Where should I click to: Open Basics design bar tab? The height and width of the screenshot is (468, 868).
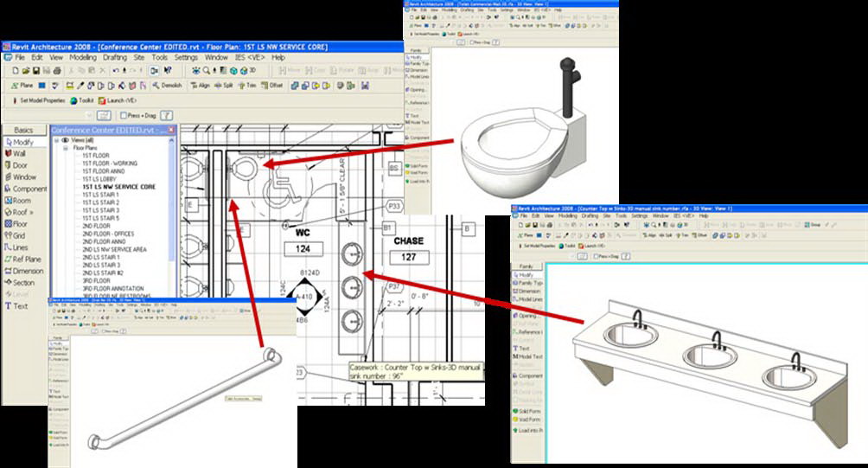click(x=23, y=130)
